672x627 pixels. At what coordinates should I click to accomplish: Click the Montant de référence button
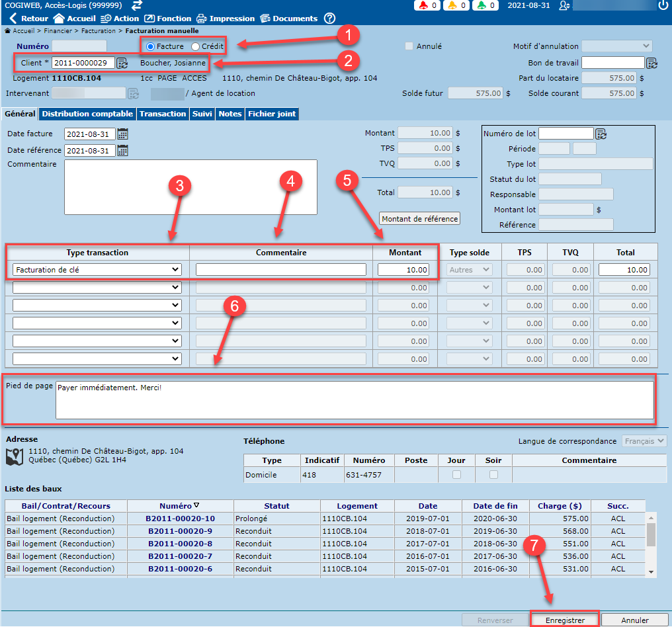click(419, 219)
